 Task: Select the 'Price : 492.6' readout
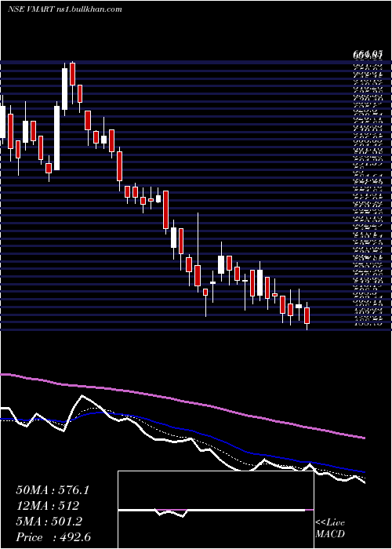point(54,537)
